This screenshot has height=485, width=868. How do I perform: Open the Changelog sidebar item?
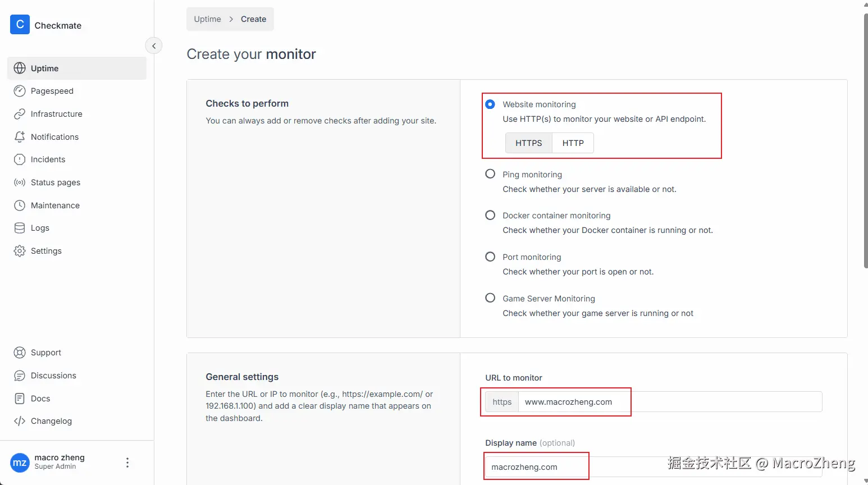pyautogui.click(x=51, y=421)
